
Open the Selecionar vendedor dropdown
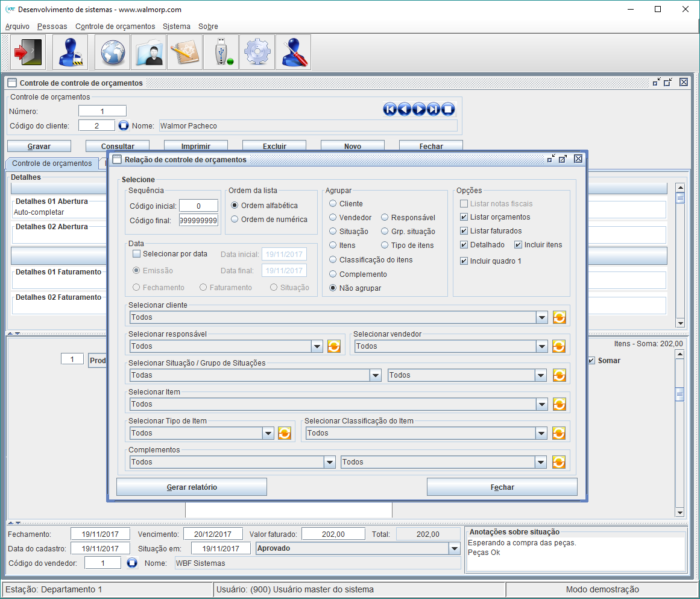[542, 346]
